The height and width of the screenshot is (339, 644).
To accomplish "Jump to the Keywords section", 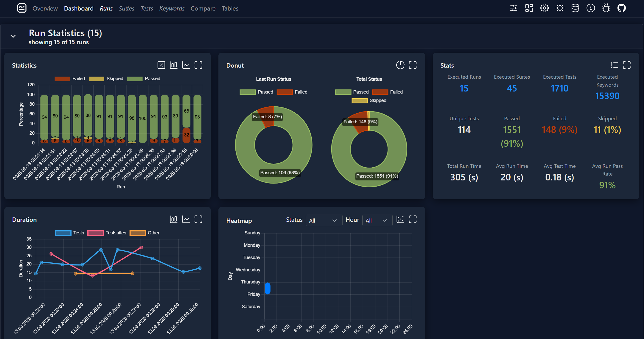I will pyautogui.click(x=172, y=8).
